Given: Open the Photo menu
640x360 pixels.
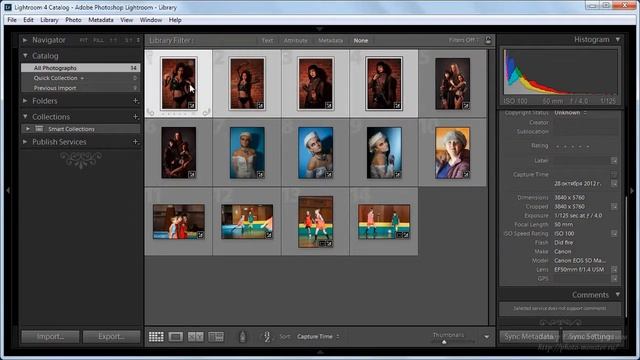Looking at the screenshot, I should point(73,20).
